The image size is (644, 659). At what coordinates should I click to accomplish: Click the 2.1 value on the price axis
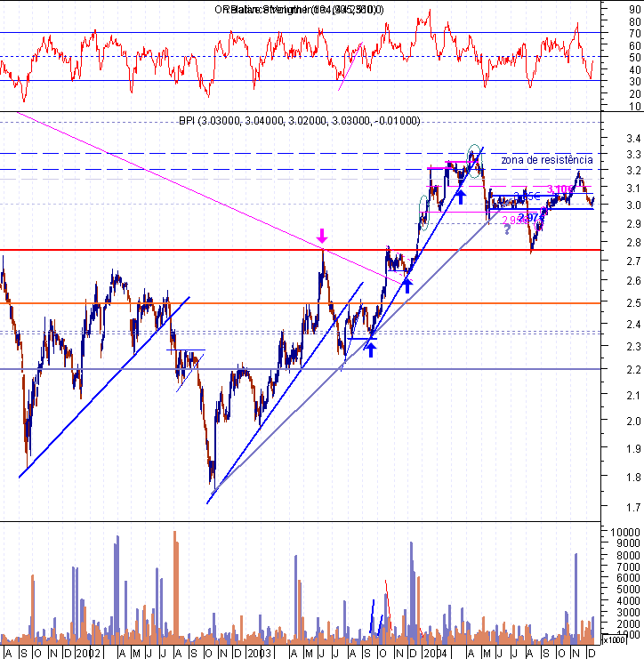pos(633,395)
